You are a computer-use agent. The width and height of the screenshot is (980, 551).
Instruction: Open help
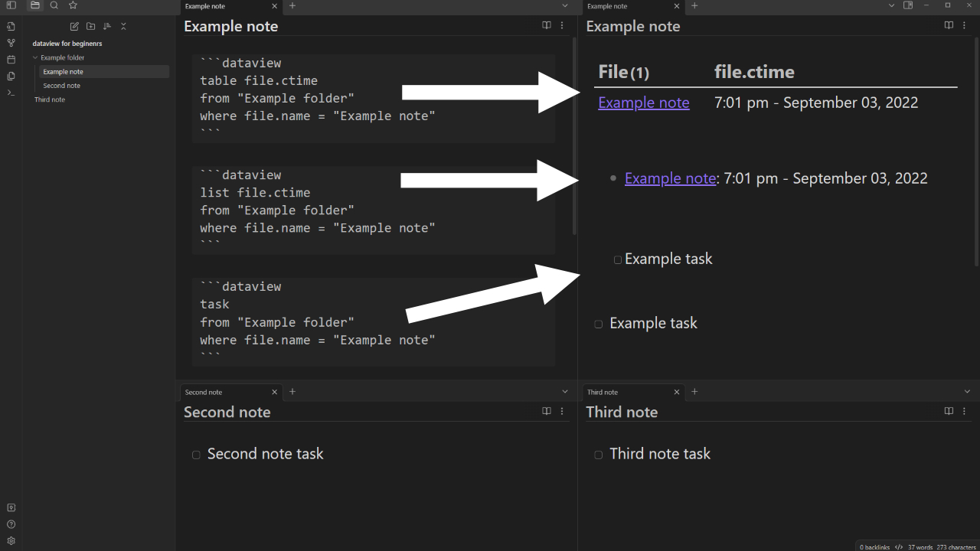(11, 524)
